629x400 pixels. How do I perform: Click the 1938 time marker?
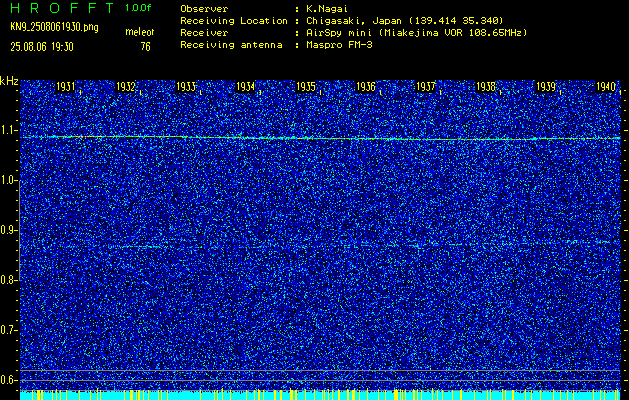486,86
